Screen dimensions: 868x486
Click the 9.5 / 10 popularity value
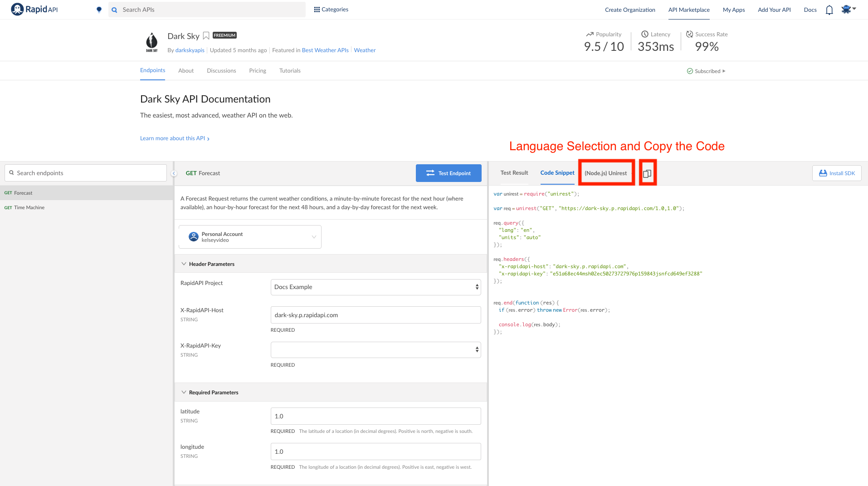point(604,46)
